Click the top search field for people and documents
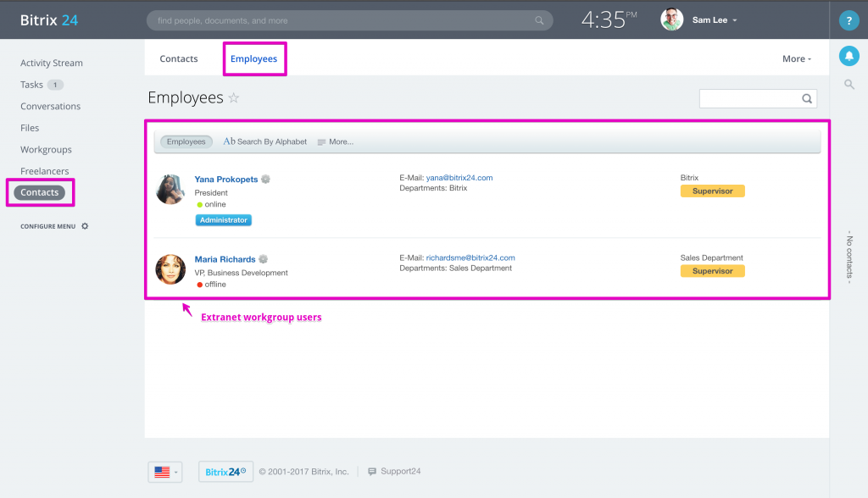Screen dimensions: 868x498 [x=350, y=20]
